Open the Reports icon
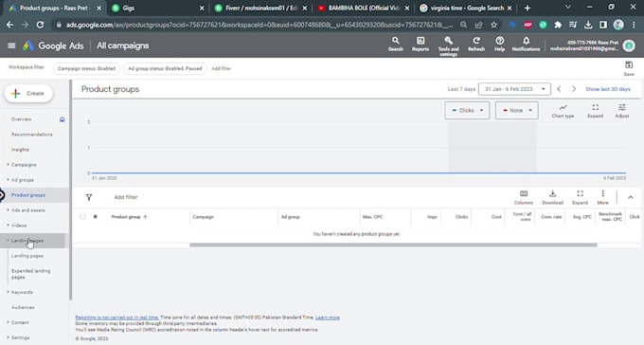Screen dimensions: 644x345 pos(420,44)
